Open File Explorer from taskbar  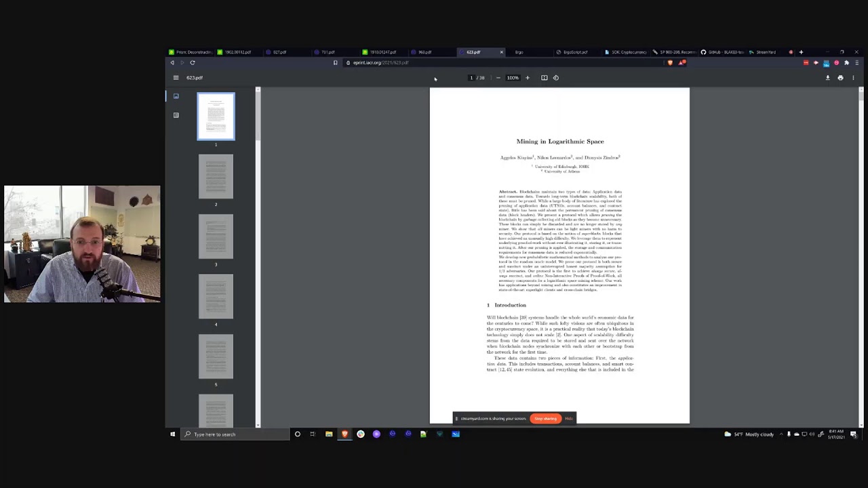[329, 434]
